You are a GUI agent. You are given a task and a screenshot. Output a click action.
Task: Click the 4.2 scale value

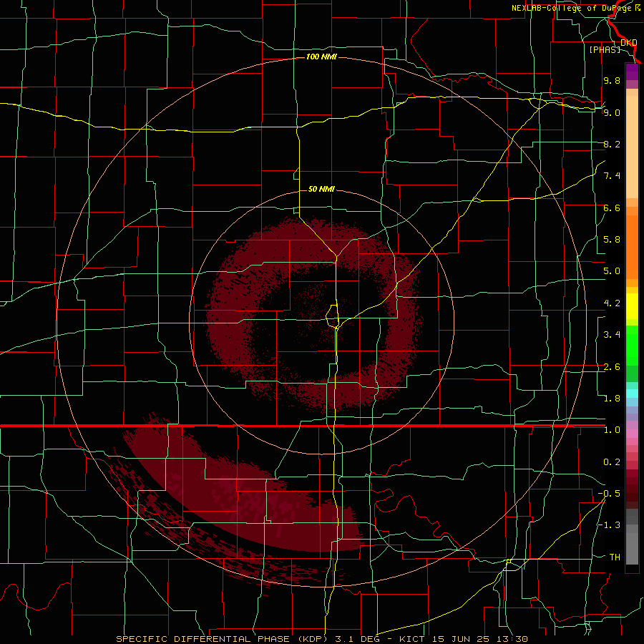[x=612, y=303]
